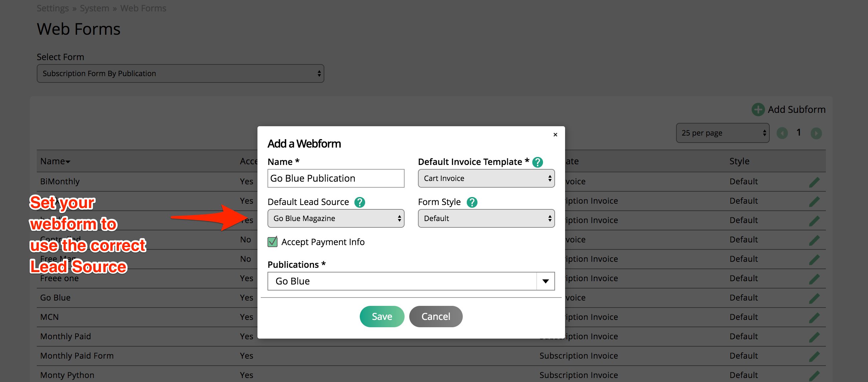This screenshot has height=382, width=868.
Task: Open Form Style dropdown
Action: point(486,218)
